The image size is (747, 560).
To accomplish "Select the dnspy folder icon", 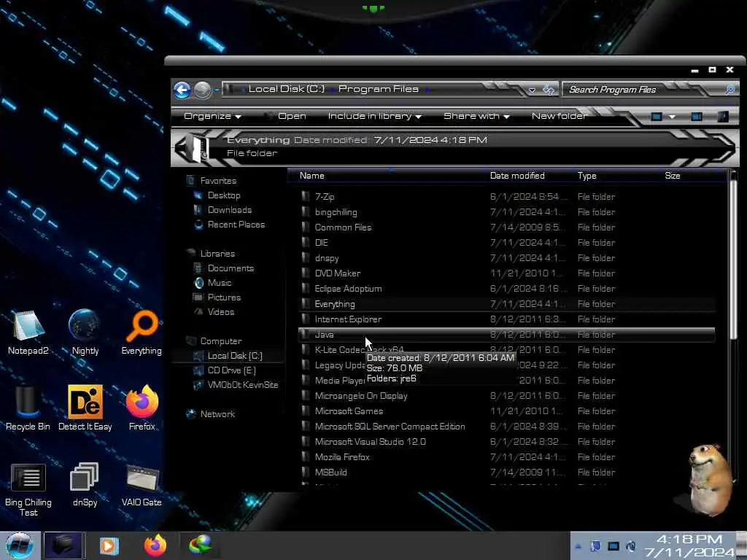I will (x=306, y=257).
